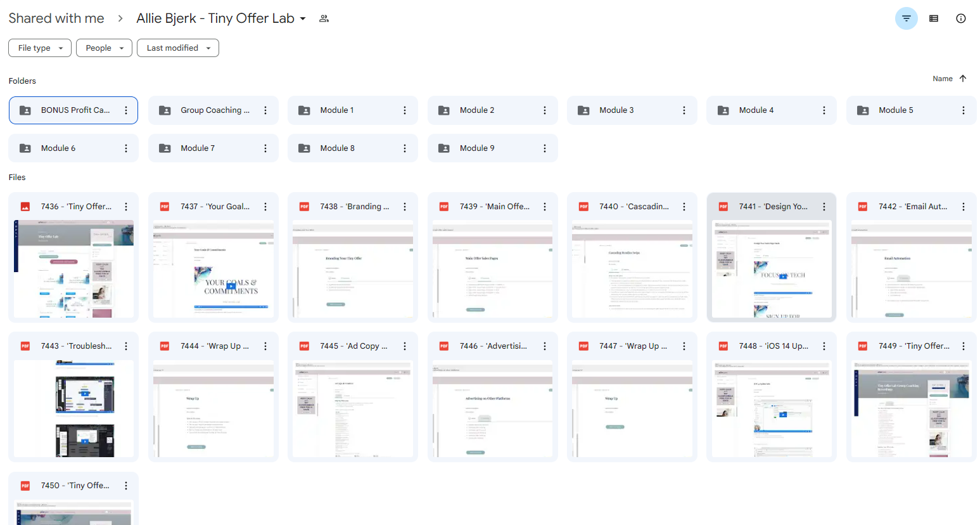Open more actions for Module 5 folder
The width and height of the screenshot is (980, 525).
964,110
